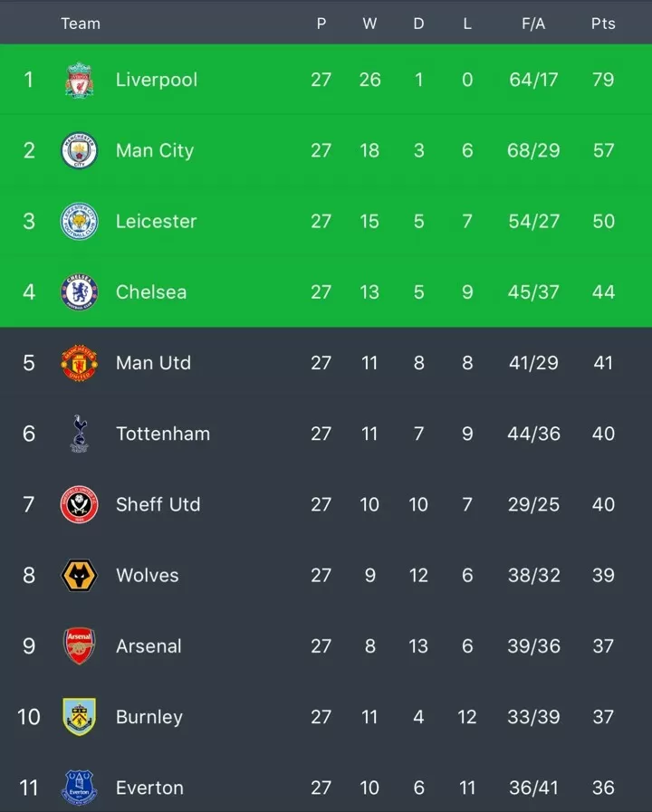Select Liverpool's 79 points value

(x=603, y=80)
